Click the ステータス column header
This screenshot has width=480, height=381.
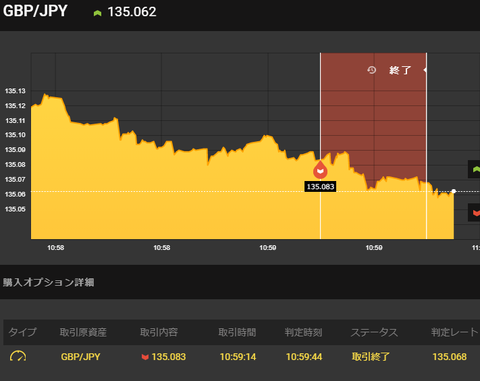pos(374,332)
